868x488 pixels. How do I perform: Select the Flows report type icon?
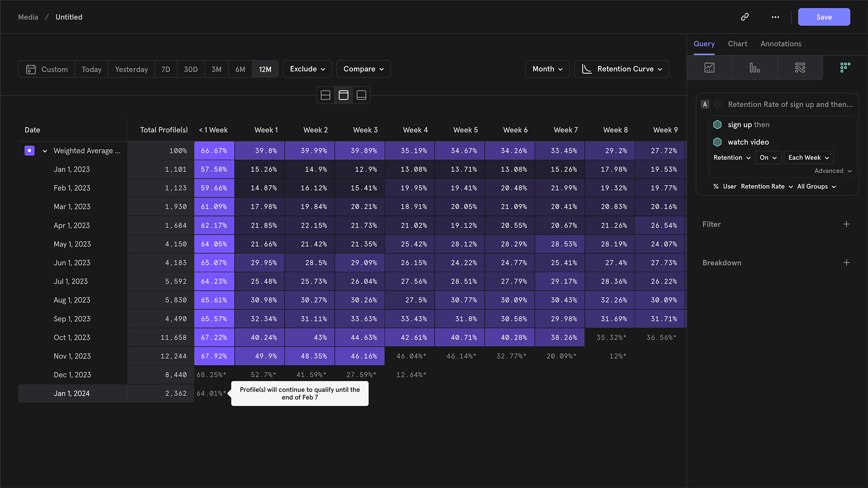pos(800,68)
